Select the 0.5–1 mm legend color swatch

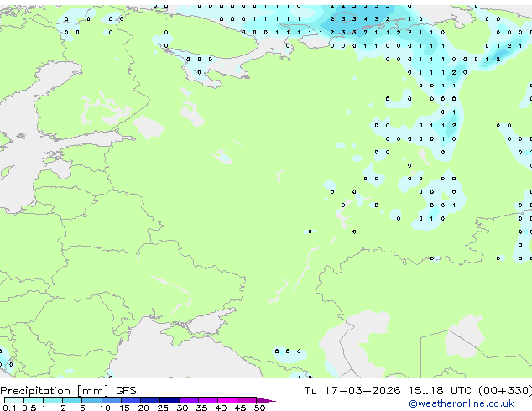[34, 400]
